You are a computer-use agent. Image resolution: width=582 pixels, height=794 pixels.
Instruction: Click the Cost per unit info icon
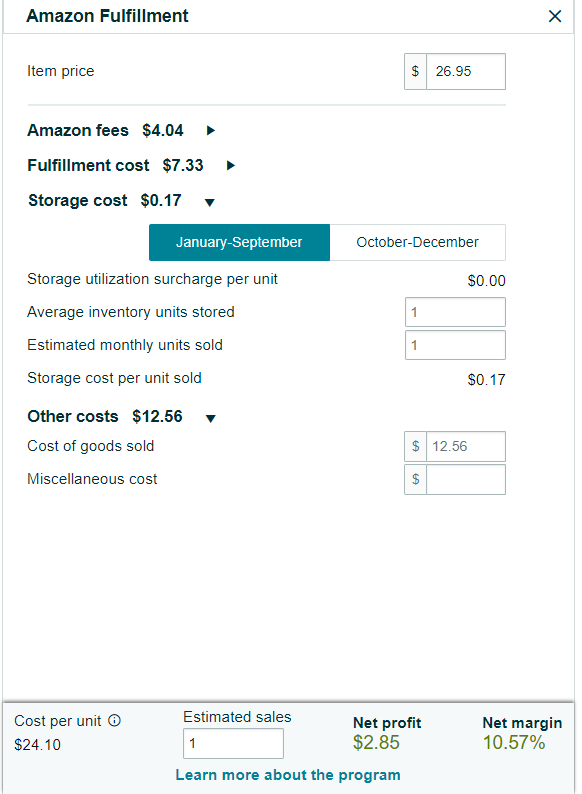[114, 720]
